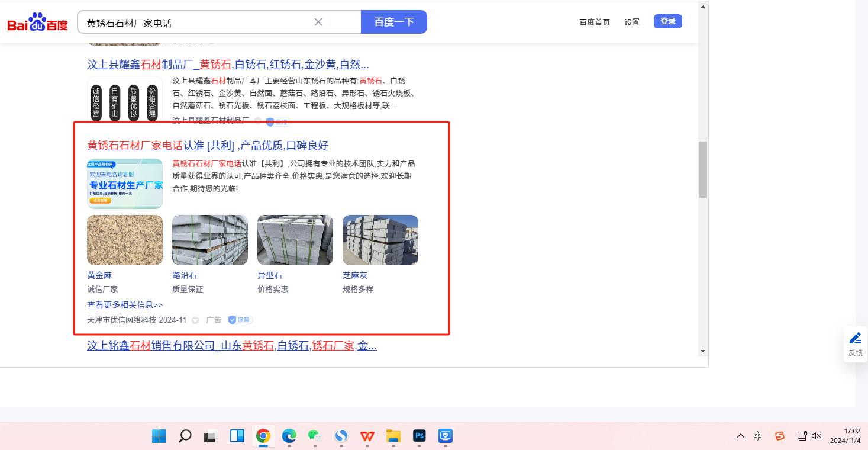This screenshot has width=868, height=450.
Task: Open the 芝麻灰 text link
Action: pos(355,275)
